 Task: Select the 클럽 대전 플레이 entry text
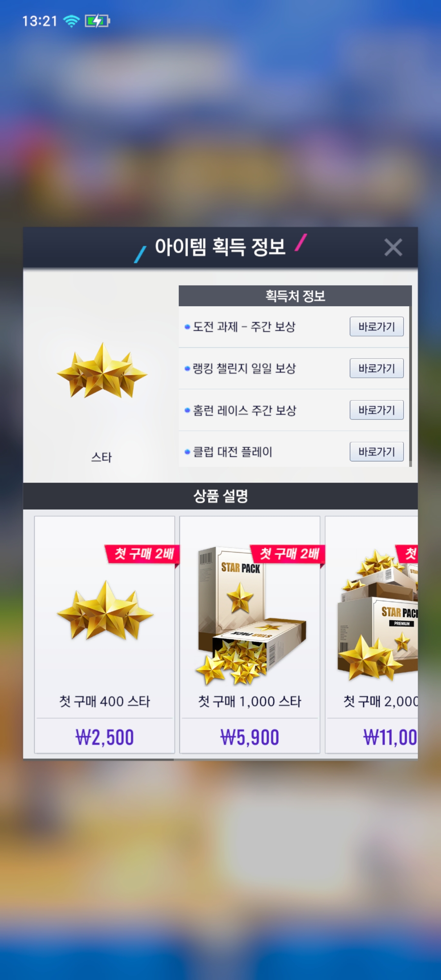[x=232, y=452]
